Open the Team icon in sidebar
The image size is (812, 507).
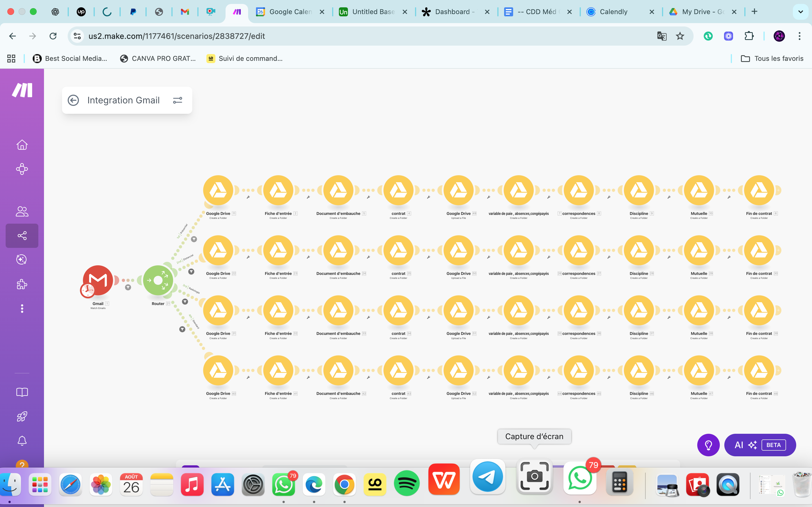coord(22,211)
